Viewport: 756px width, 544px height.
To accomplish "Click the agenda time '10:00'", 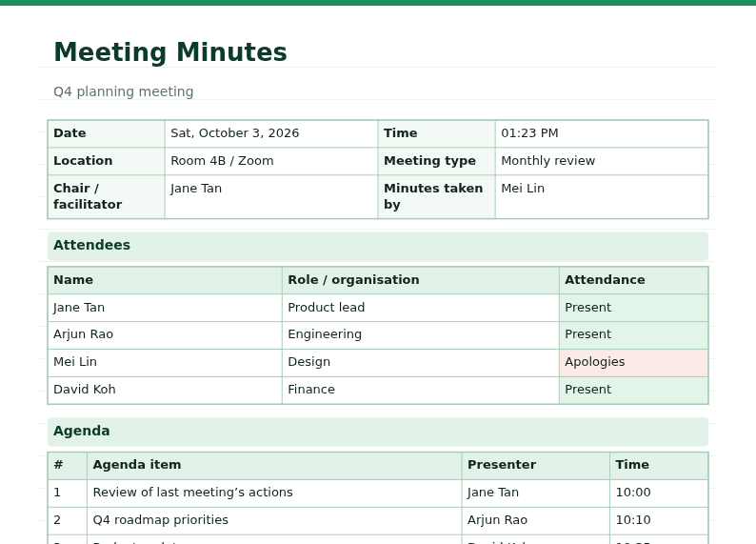I will [x=659, y=493].
